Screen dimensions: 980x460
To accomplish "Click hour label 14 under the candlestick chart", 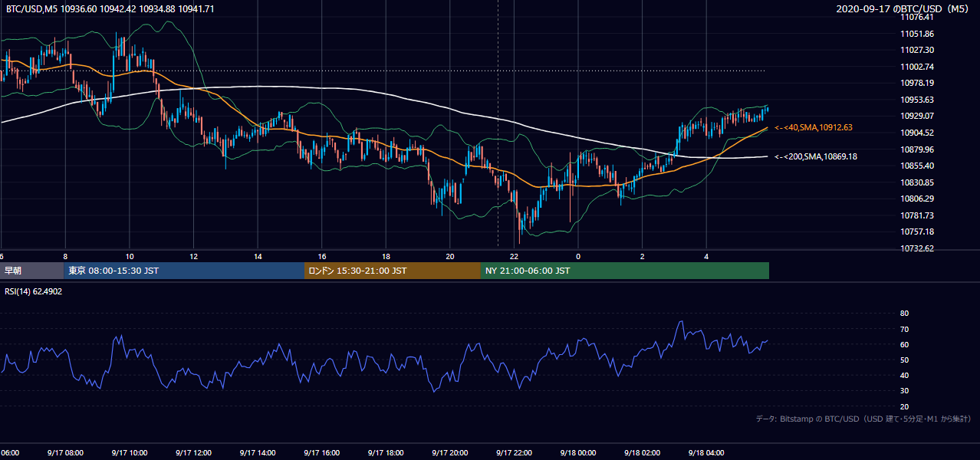I will tap(258, 257).
